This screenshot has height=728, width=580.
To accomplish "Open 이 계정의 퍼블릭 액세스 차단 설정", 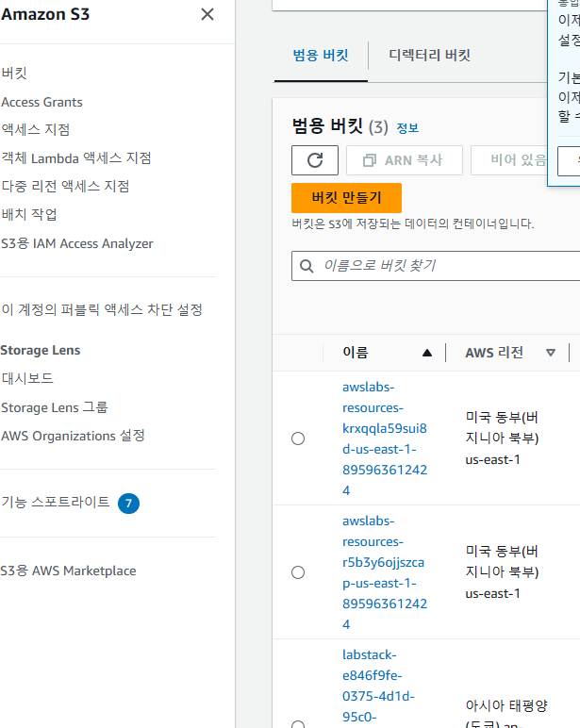I will (x=102, y=309).
